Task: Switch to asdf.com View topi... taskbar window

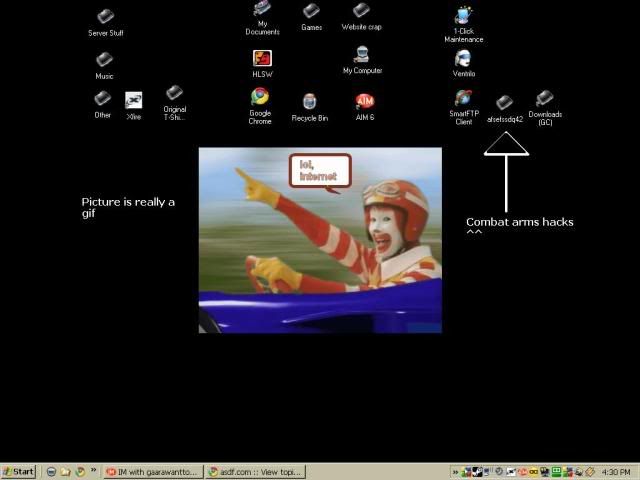Action: [x=256, y=472]
